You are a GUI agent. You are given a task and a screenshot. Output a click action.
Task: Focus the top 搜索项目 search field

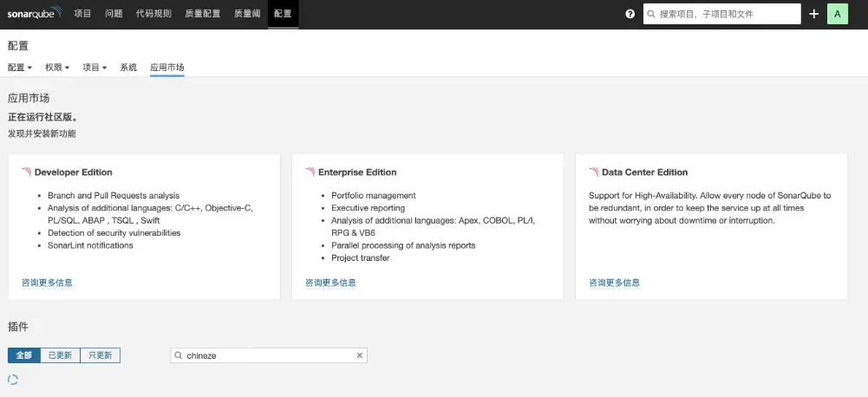[721, 14]
